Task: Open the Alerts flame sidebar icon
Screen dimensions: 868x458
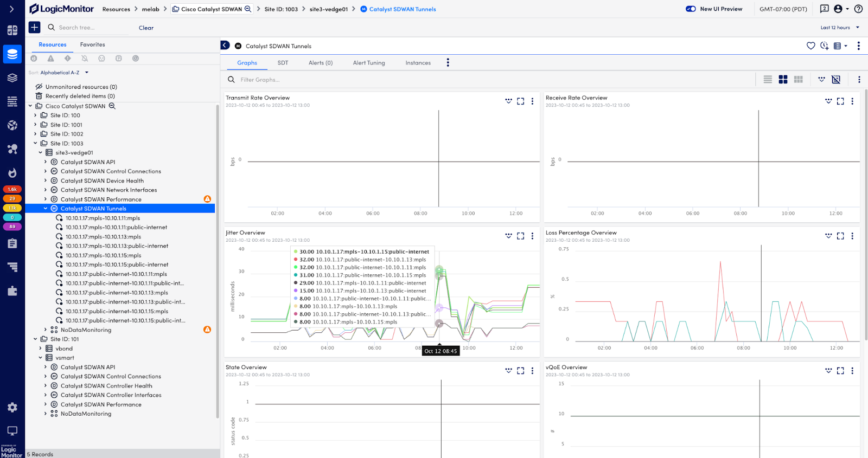Action: pyautogui.click(x=12, y=173)
